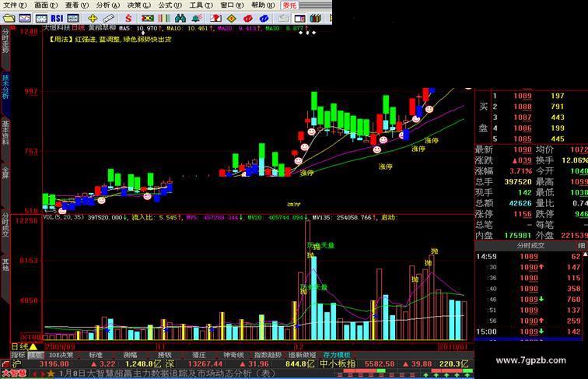Open the 帮助(H) menu
Image resolution: width=588 pixels, height=379 pixels.
coord(263,5)
